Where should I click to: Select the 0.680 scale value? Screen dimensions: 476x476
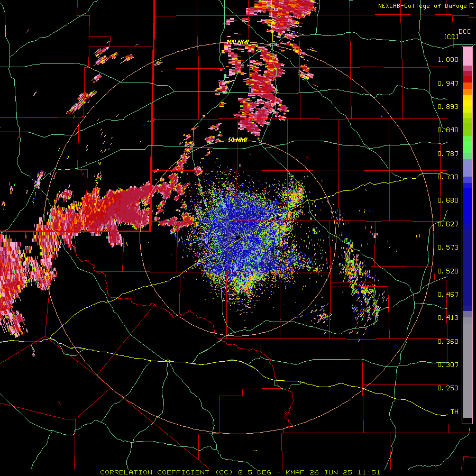tap(448, 200)
